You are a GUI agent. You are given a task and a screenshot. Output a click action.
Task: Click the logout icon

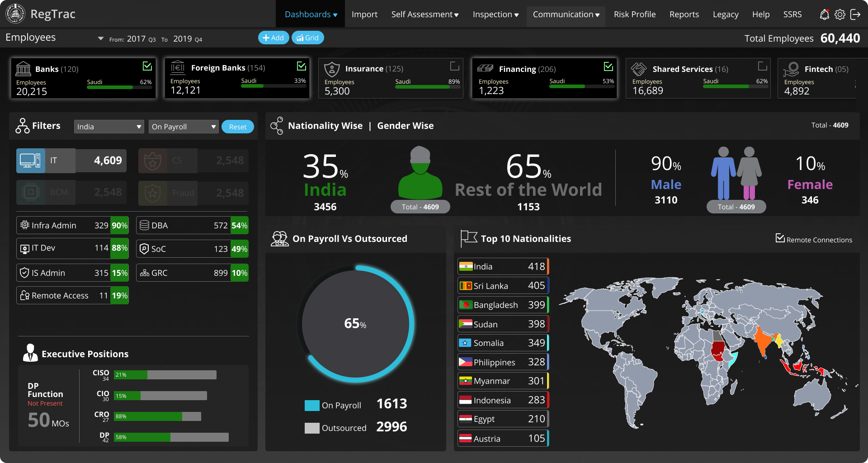[855, 14]
